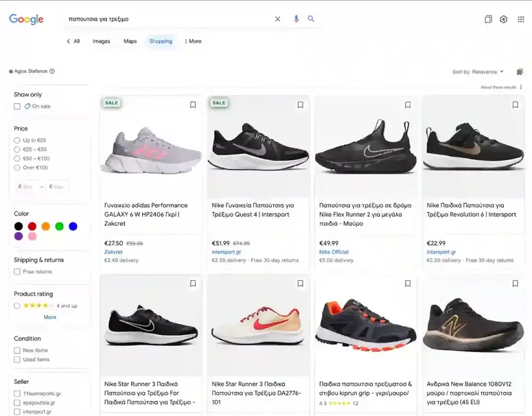Filter by purple color swatch

tap(19, 236)
